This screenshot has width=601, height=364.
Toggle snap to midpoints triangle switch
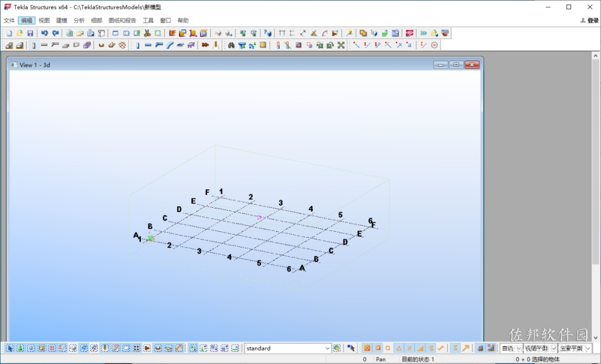click(x=398, y=348)
